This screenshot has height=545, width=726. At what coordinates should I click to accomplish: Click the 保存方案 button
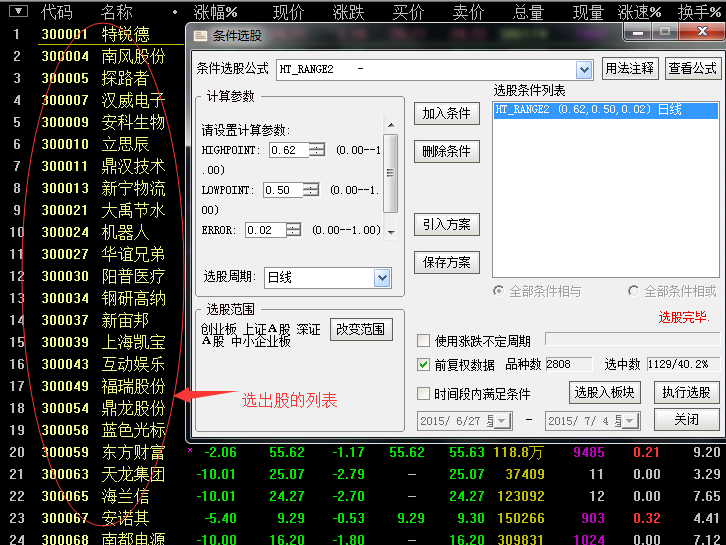point(447,263)
